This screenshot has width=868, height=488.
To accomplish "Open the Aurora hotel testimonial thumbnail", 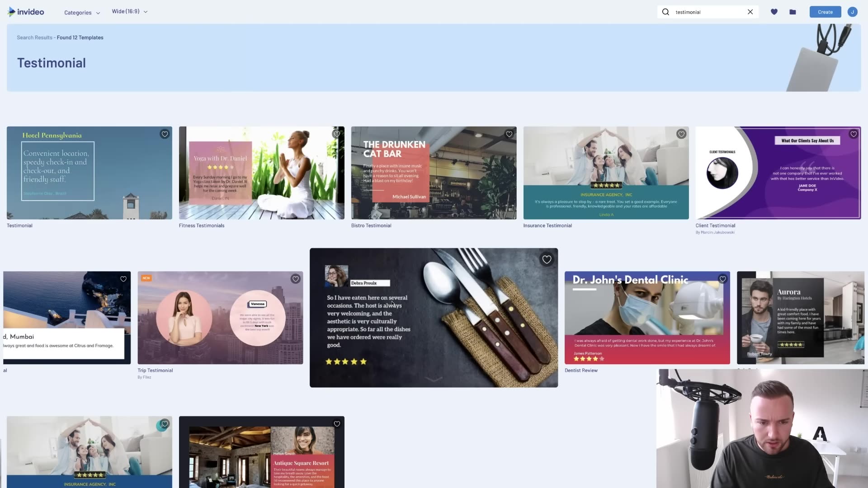I will pyautogui.click(x=800, y=318).
